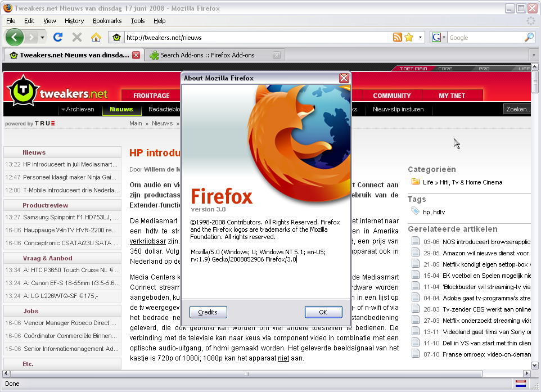
Task: Click the green Back arrow button
Action: [x=15, y=37]
